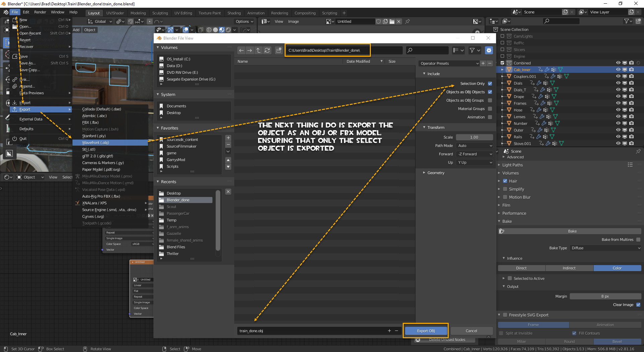Open the Bake Type dropdown
This screenshot has width=644, height=352.
pos(605,248)
